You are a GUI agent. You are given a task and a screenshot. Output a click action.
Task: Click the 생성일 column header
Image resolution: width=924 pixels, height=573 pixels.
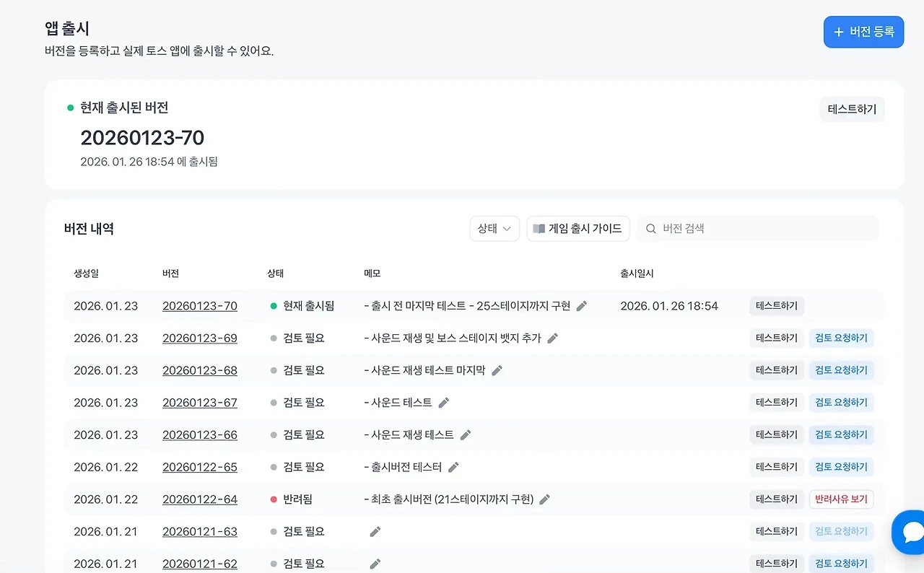click(x=86, y=274)
